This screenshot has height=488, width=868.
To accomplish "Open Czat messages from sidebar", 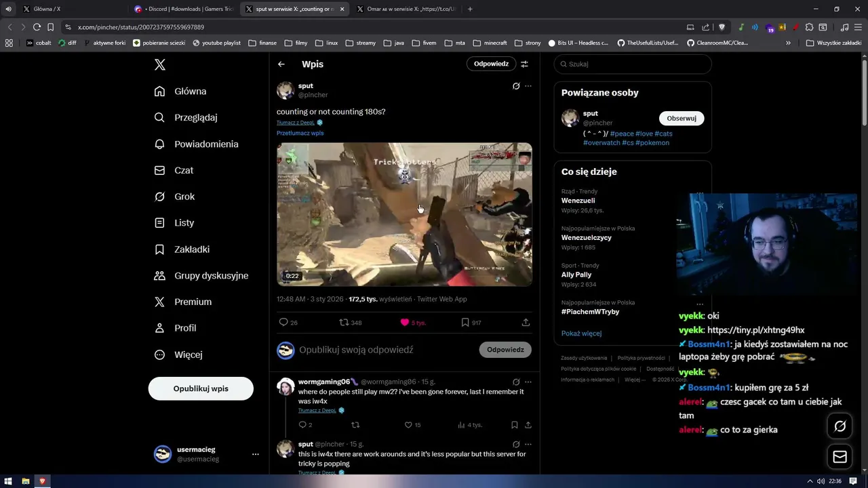I will 174,170.
